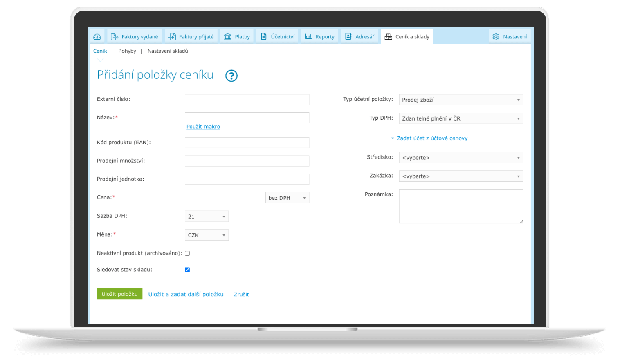Click the Účetnictví sheet icon

264,37
